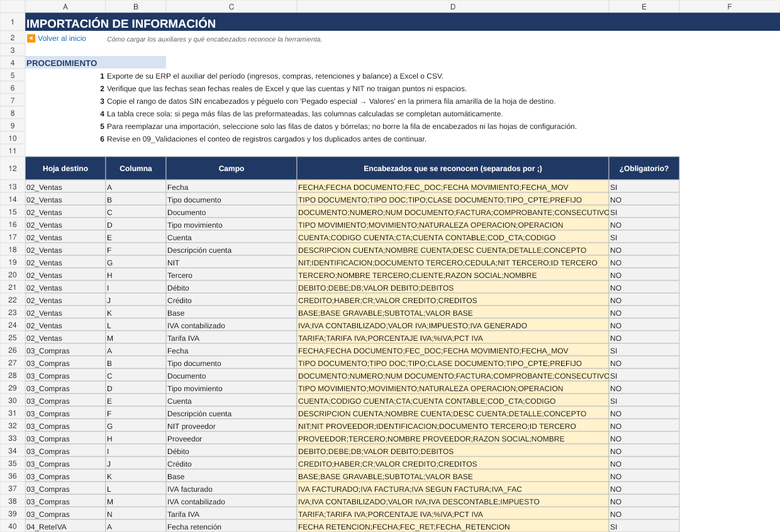Click the orange back arrow icon

click(x=31, y=38)
